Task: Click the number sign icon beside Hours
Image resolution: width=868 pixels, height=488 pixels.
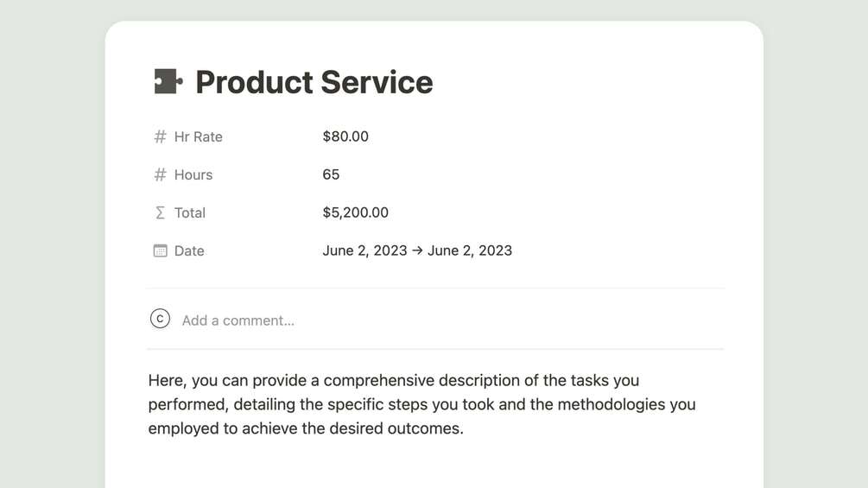Action: pyautogui.click(x=160, y=174)
